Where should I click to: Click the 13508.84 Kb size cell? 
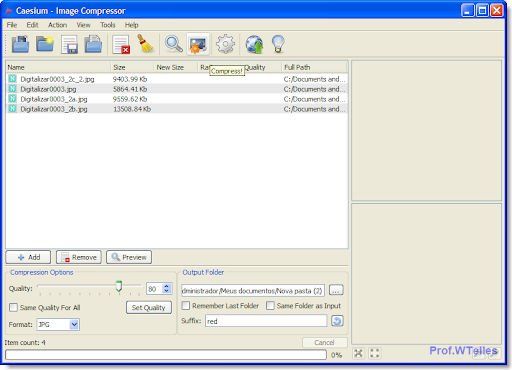pyautogui.click(x=132, y=109)
